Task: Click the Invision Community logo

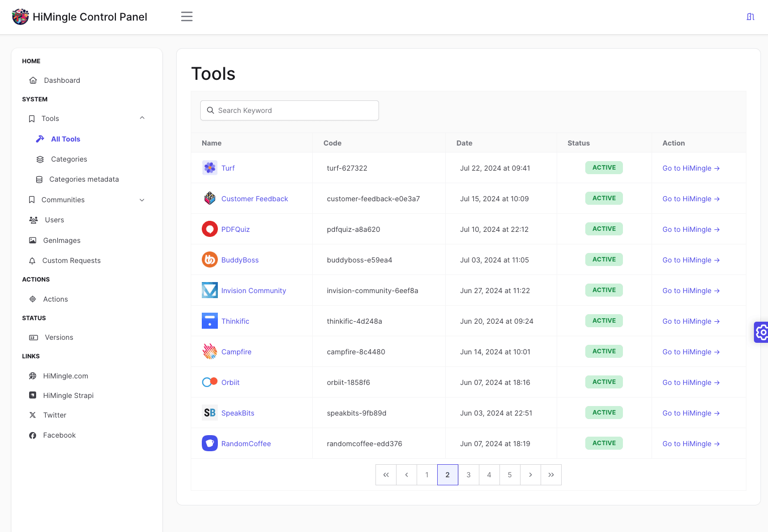Action: (210, 290)
